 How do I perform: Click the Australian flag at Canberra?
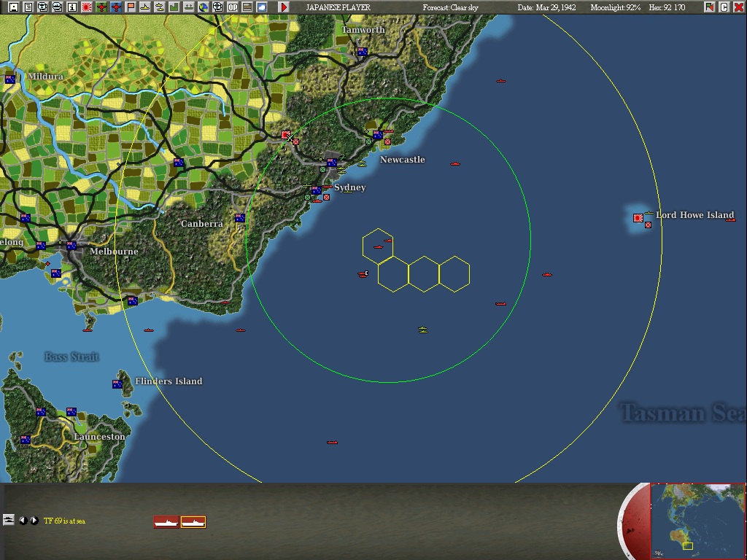pyautogui.click(x=240, y=217)
